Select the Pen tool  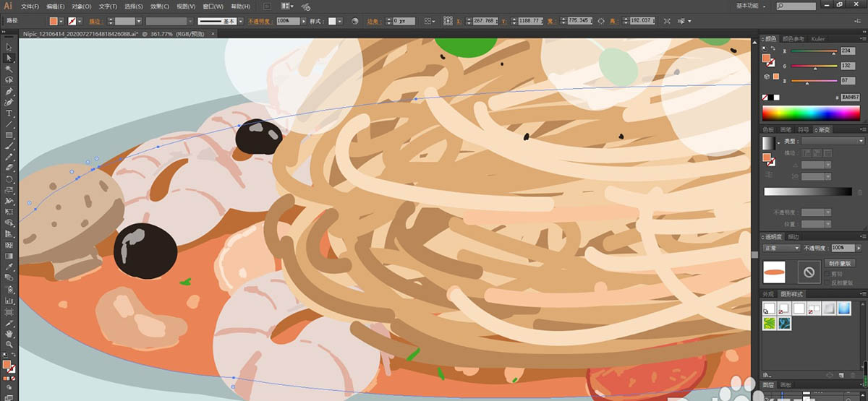[9, 92]
